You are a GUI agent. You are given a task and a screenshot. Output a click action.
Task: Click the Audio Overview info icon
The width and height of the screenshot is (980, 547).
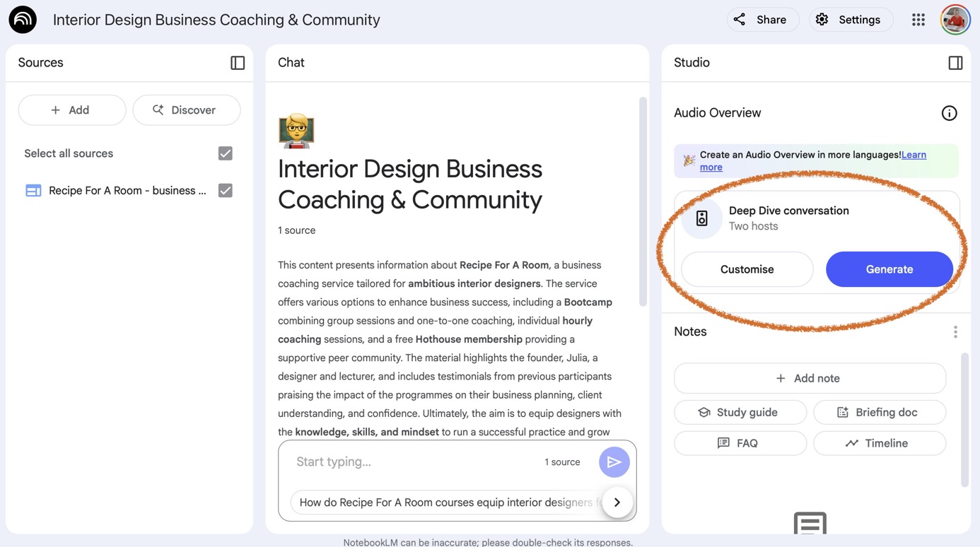click(x=949, y=113)
